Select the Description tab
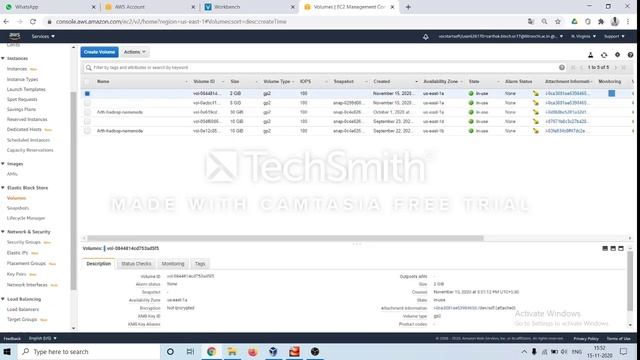Screen dimensions: 640x360 tap(98, 264)
